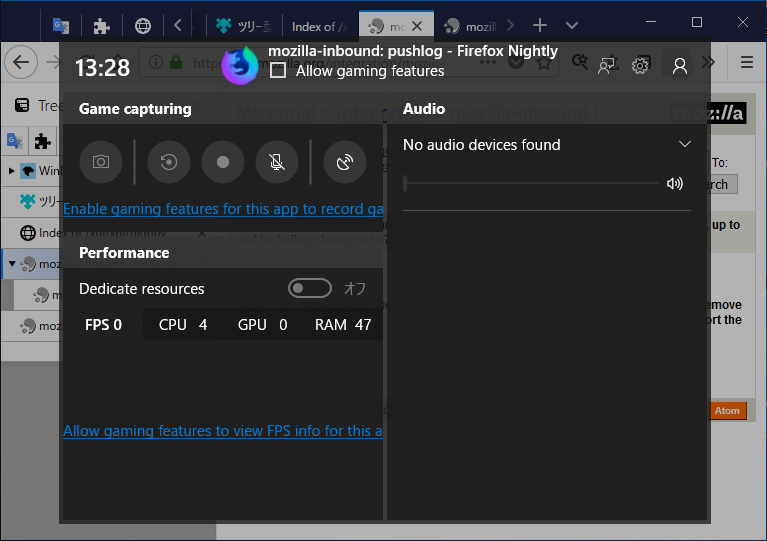This screenshot has height=541, width=767.
Task: Select the puzzle piece pinned tab
Action: click(x=101, y=25)
